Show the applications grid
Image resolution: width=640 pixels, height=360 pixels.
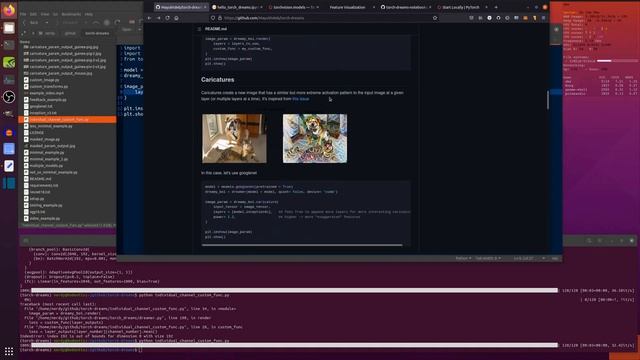click(x=9, y=351)
